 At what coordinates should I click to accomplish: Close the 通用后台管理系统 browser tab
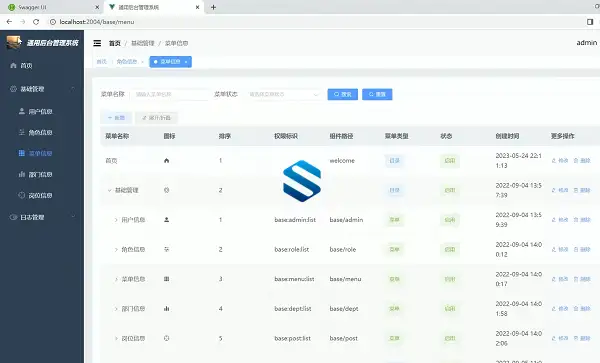[197, 7]
